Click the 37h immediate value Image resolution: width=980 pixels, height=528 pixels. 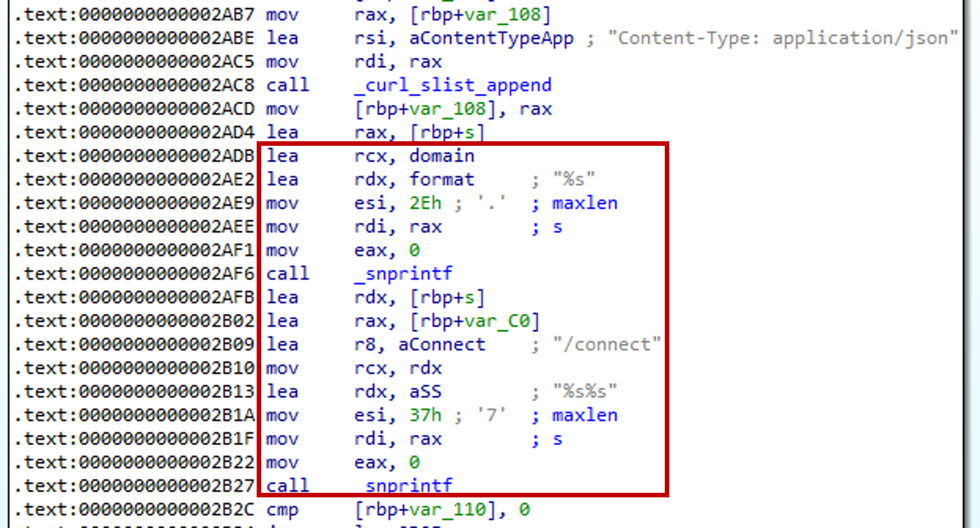click(425, 416)
